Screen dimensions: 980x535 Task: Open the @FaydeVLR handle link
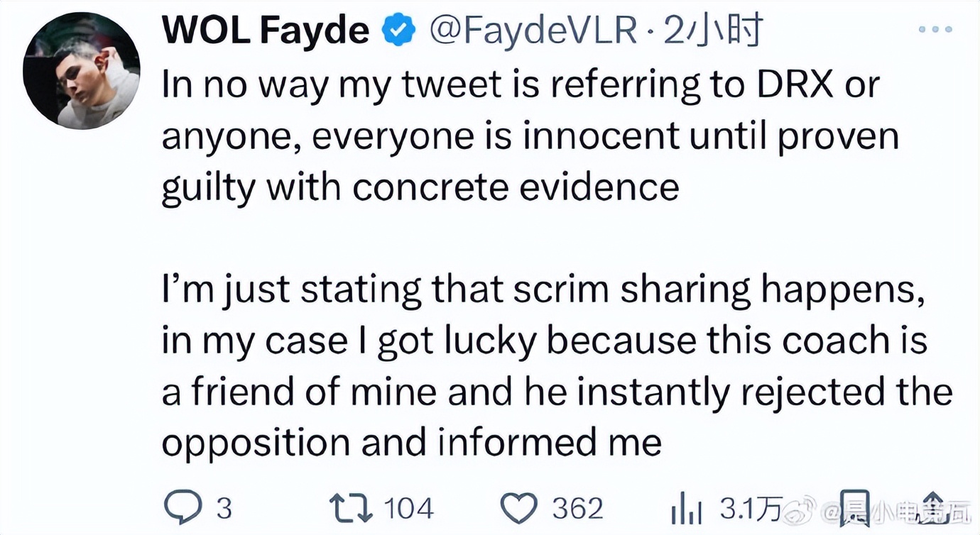pos(533,30)
